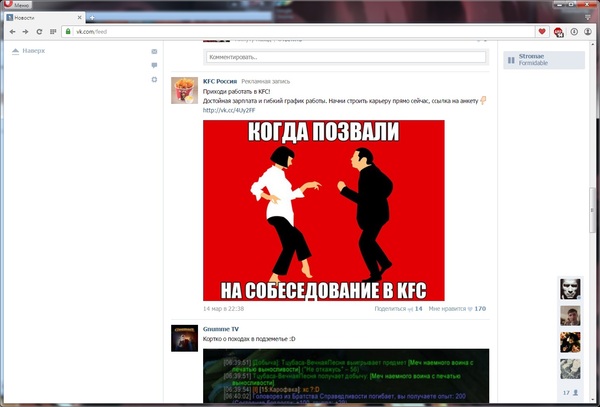Open the Opera Меню button

(17, 5)
